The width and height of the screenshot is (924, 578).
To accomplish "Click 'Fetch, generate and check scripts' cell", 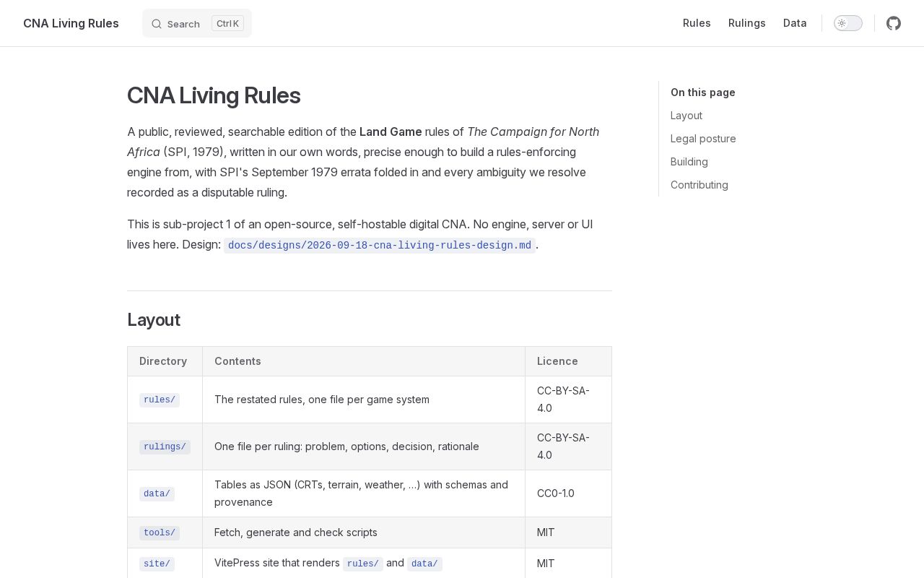I will click(364, 532).
